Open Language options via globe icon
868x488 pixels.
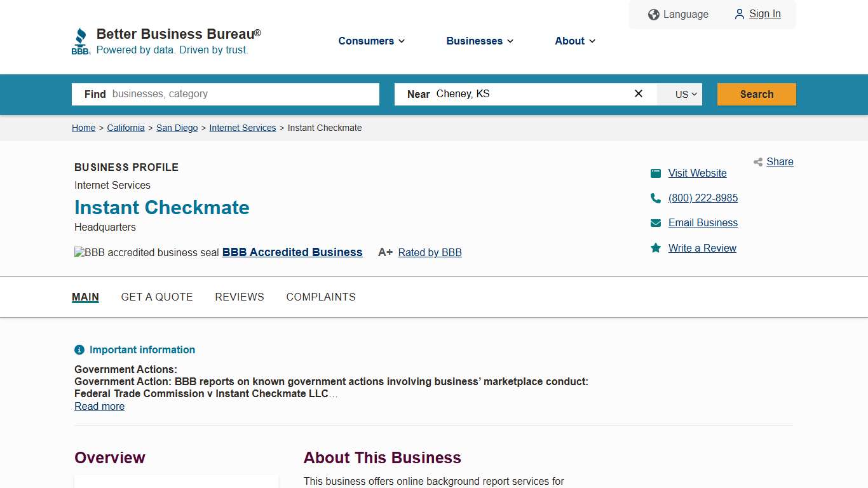point(654,14)
